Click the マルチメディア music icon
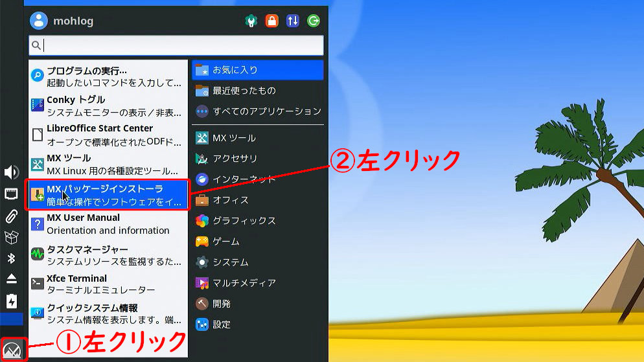This screenshot has height=362, width=644. click(201, 283)
